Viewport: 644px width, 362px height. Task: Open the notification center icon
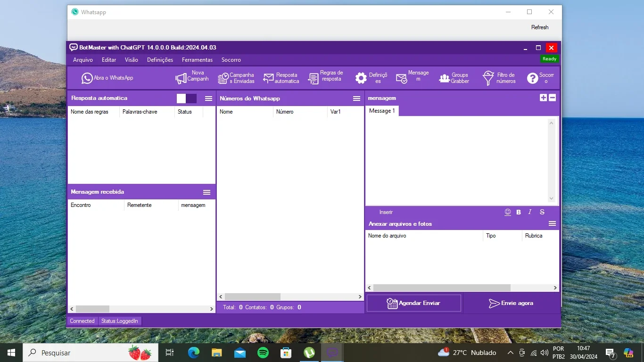coord(610,353)
